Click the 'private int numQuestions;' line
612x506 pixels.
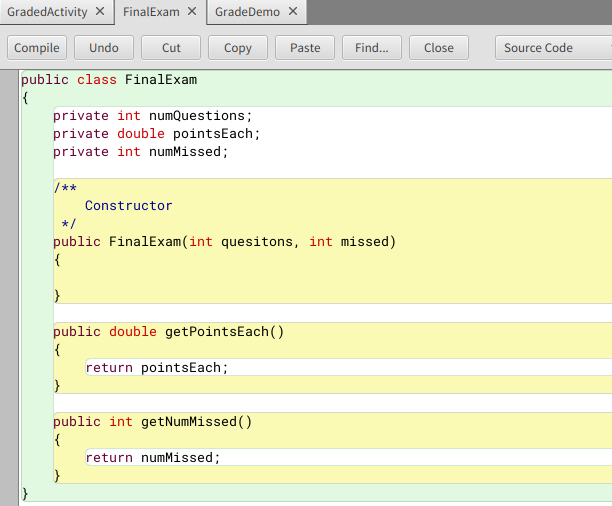(x=153, y=116)
